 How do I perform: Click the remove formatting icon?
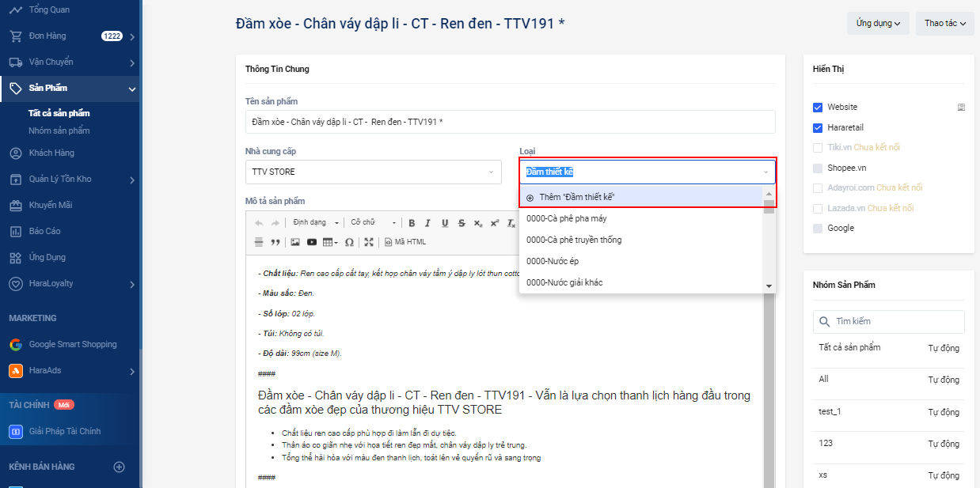[511, 223]
